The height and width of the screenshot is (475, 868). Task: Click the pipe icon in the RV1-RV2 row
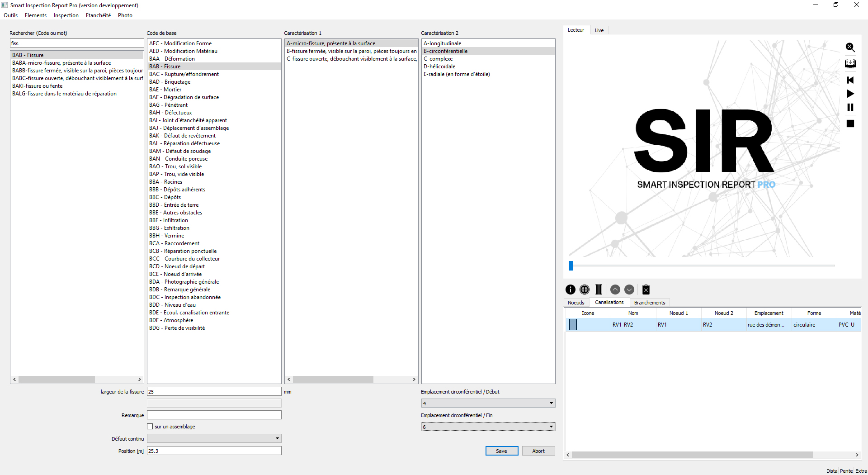[x=573, y=325]
